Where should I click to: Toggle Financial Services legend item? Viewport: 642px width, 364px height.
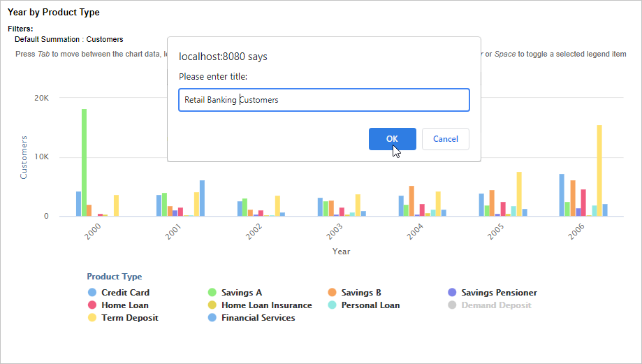(258, 318)
